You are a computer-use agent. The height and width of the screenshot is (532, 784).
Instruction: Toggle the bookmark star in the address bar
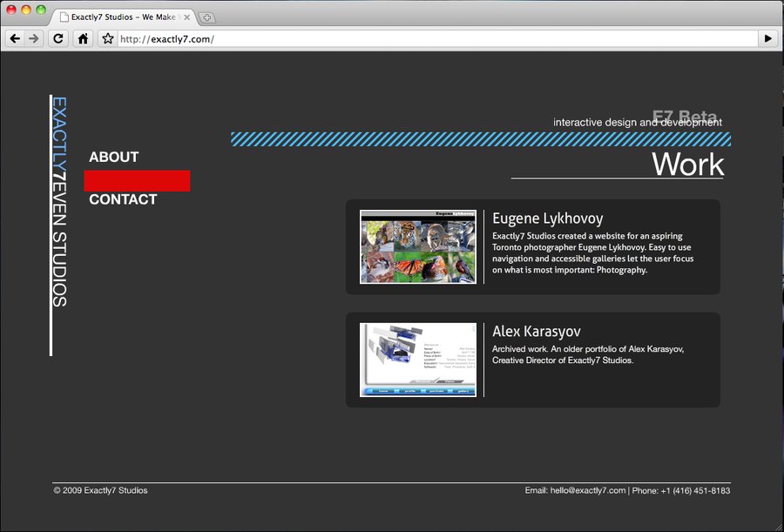[x=106, y=38]
